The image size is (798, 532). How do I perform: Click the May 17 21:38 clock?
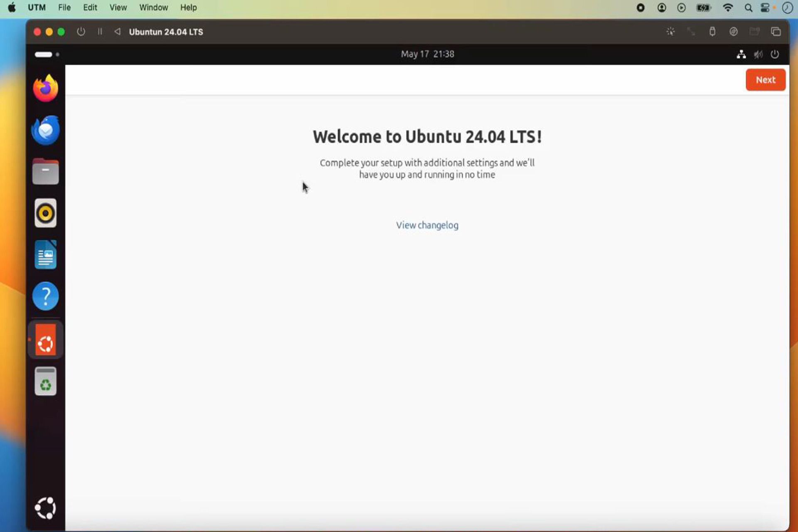pos(427,54)
